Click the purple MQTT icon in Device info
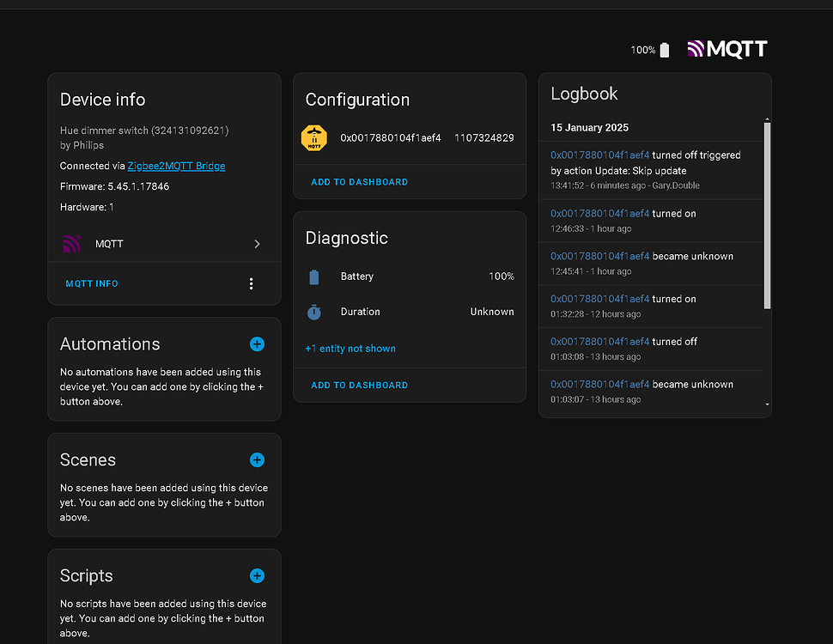 click(72, 244)
